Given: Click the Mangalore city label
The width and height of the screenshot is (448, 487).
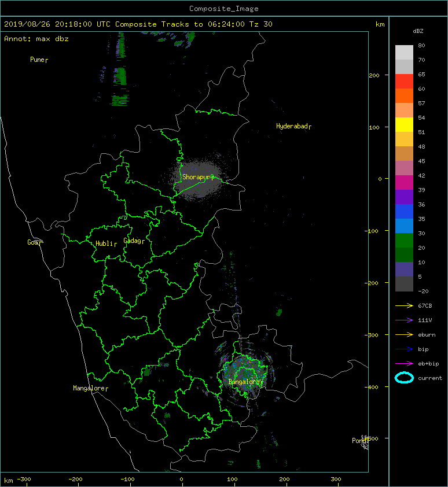Looking at the screenshot, I should [90, 388].
